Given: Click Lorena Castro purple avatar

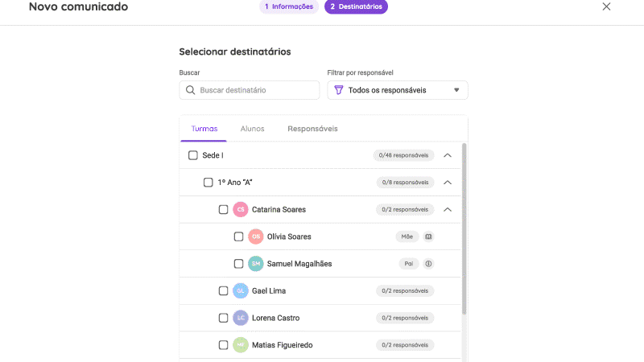Looking at the screenshot, I should tap(241, 318).
